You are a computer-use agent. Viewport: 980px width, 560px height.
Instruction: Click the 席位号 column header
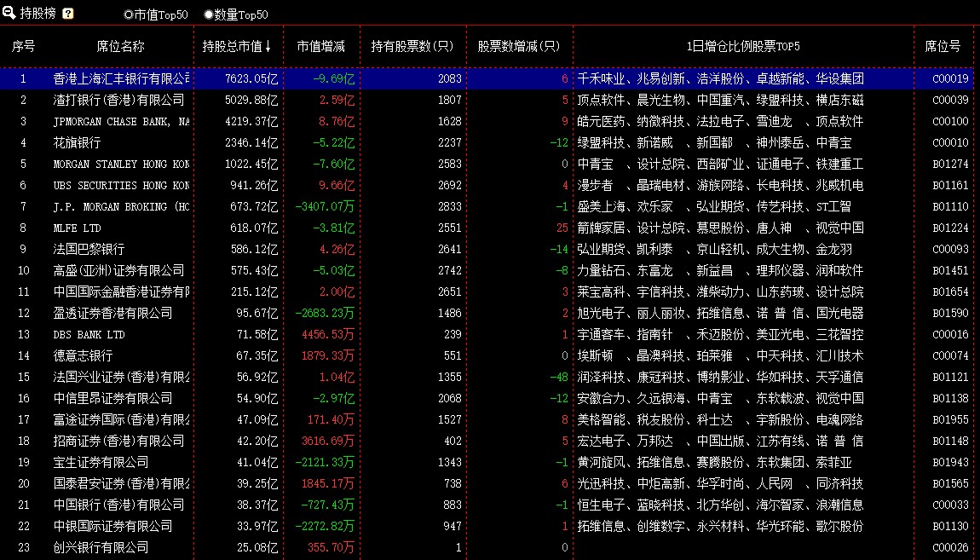(x=943, y=46)
